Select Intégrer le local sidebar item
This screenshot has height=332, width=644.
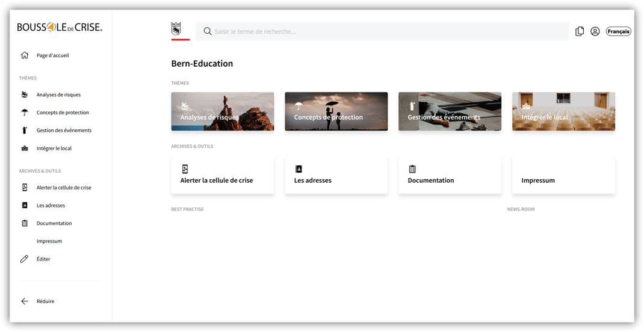(x=55, y=149)
